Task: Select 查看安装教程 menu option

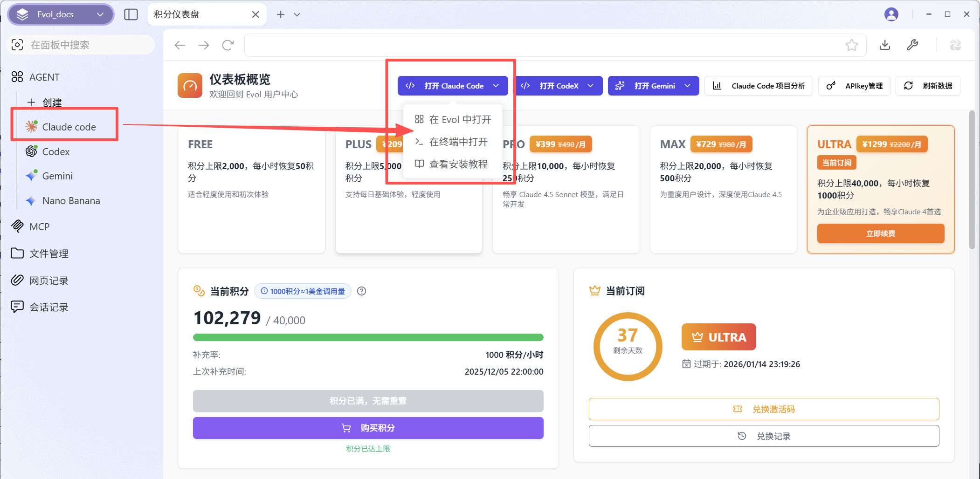Action: pyautogui.click(x=458, y=164)
